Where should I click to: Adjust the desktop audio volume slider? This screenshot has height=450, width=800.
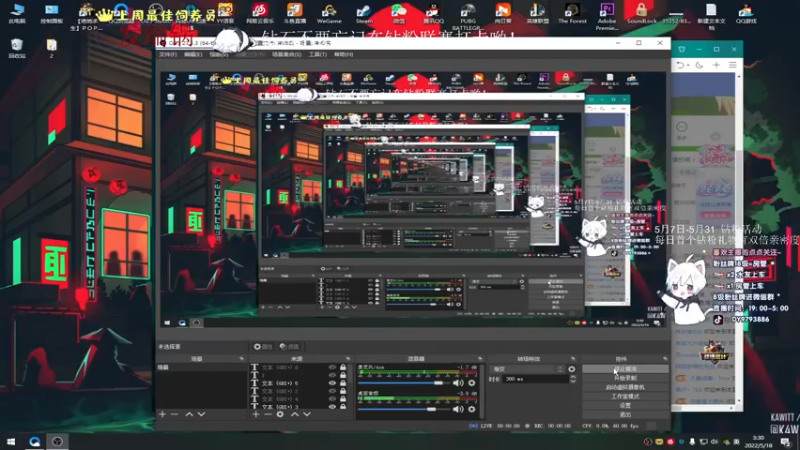click(404, 409)
